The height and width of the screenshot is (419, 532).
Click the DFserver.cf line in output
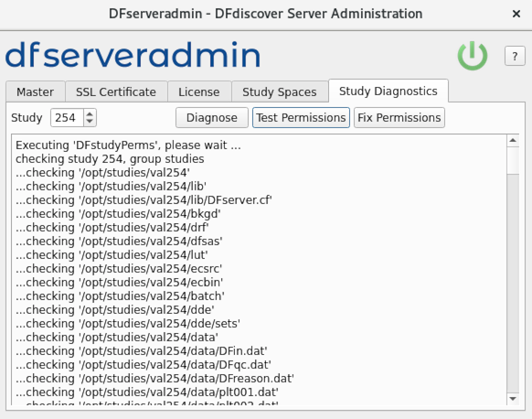pos(144,200)
